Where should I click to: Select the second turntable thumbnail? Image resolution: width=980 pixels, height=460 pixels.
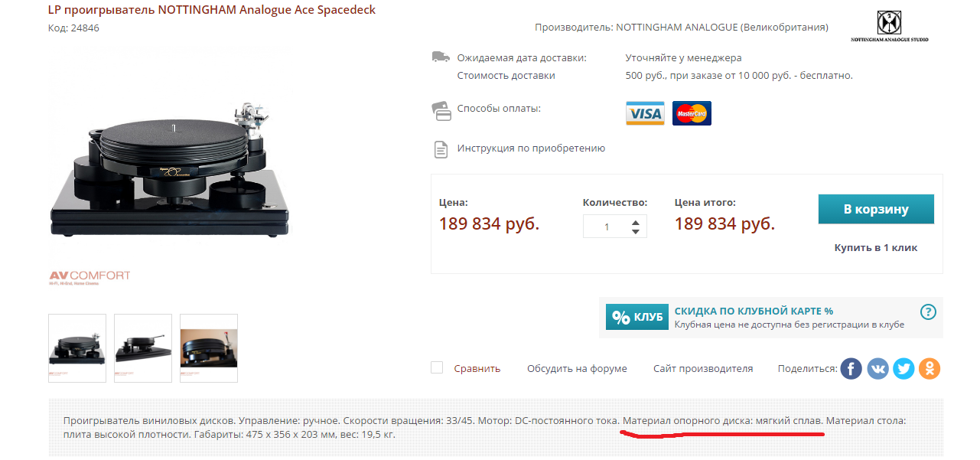pyautogui.click(x=143, y=348)
